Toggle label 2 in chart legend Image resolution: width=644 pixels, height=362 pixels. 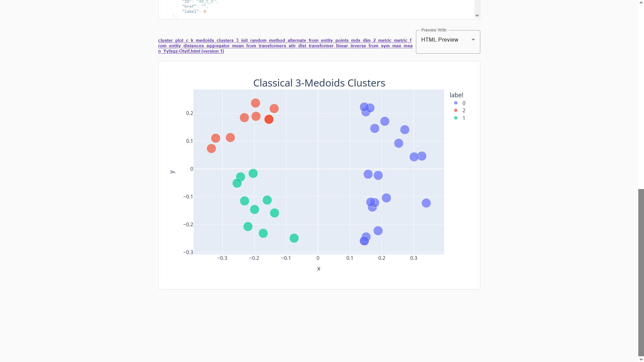(460, 110)
